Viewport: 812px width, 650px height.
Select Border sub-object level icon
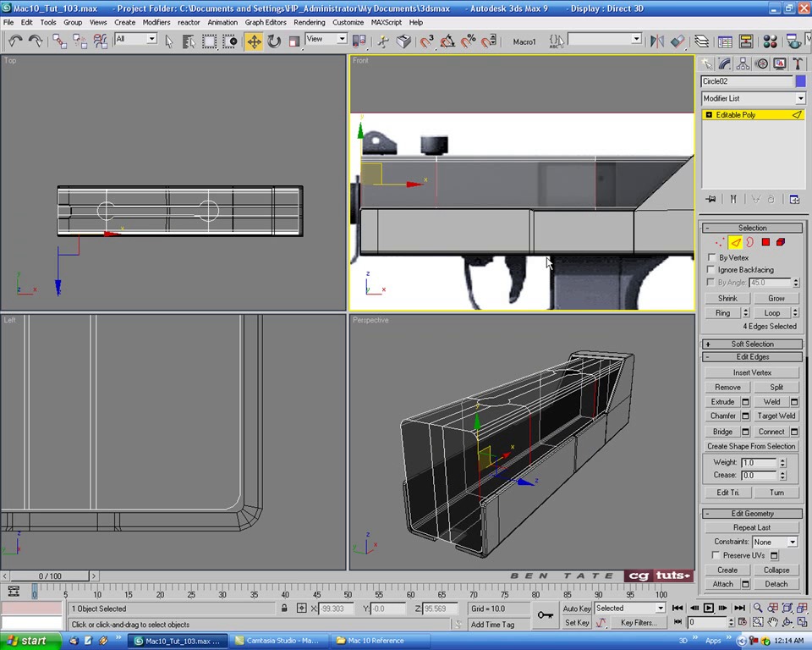click(x=750, y=242)
